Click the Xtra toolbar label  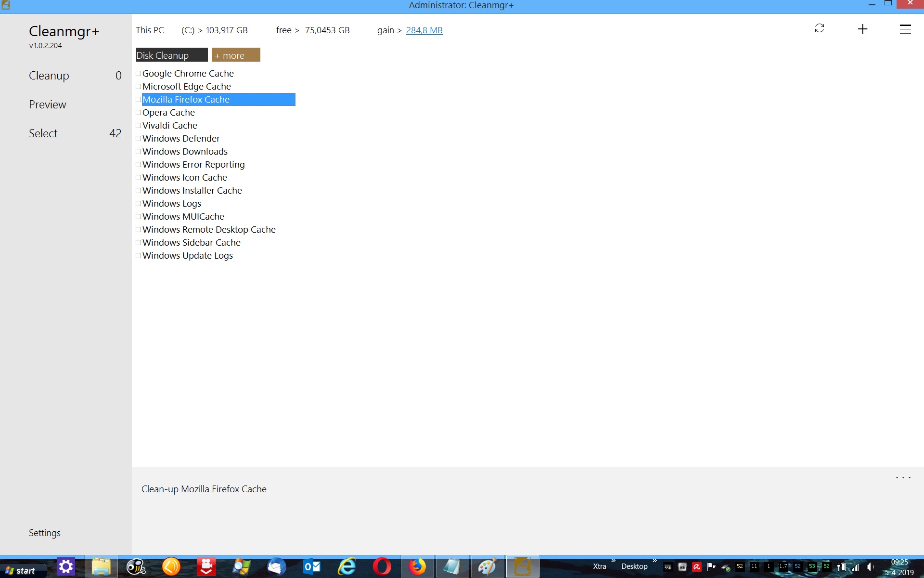point(599,566)
